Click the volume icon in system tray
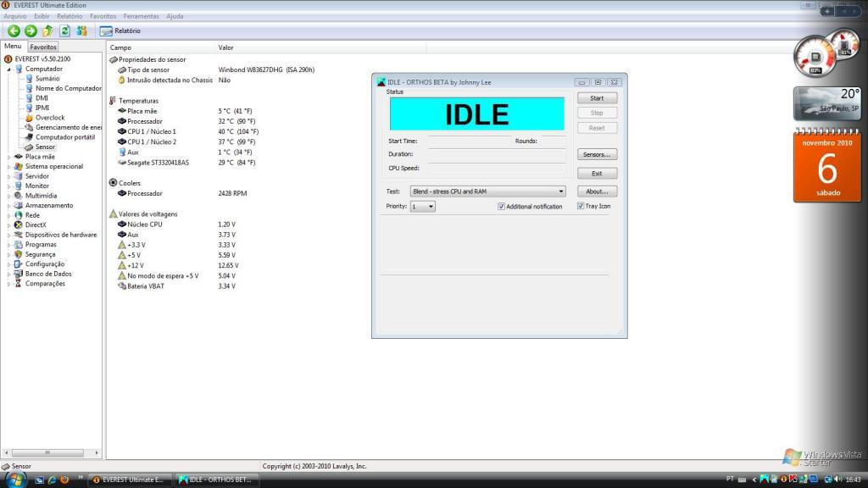 (x=837, y=480)
